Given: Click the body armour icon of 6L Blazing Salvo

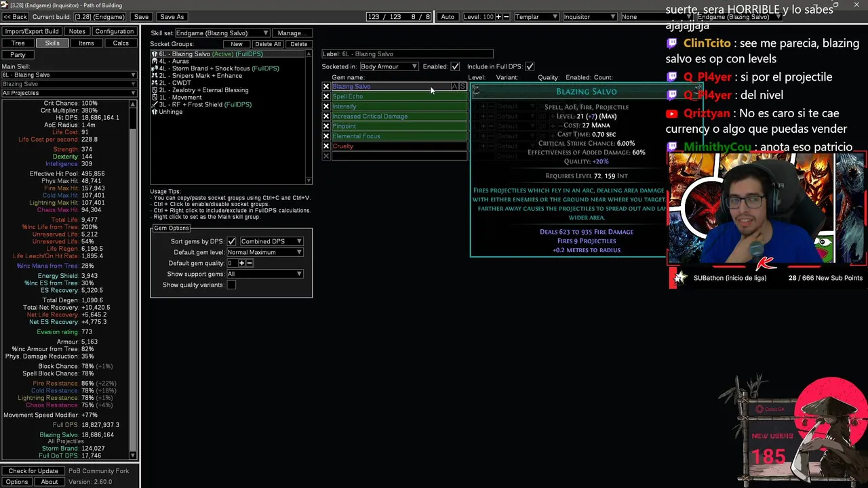Looking at the screenshot, I should [155, 54].
